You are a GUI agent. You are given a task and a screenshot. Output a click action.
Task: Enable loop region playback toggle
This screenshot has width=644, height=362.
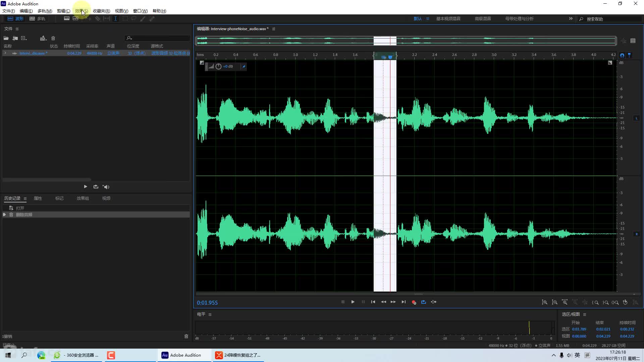[423, 302]
